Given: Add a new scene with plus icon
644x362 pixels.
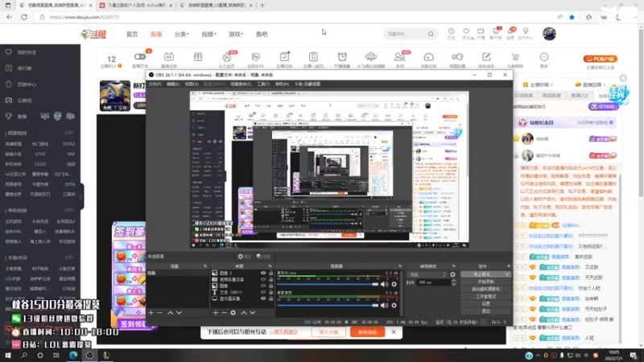Looking at the screenshot, I should pos(151,313).
